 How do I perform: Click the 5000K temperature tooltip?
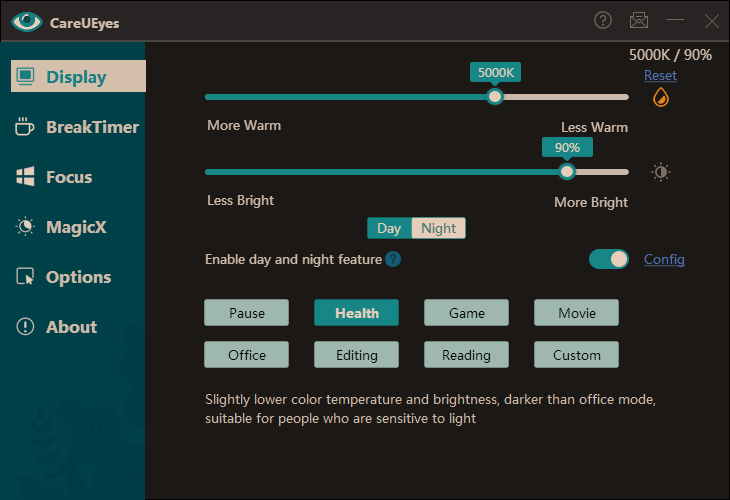click(x=495, y=73)
